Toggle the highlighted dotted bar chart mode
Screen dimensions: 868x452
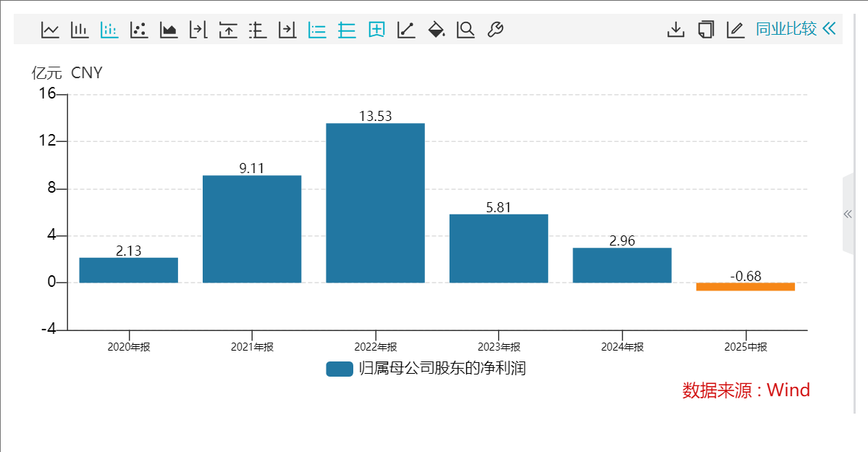coord(109,30)
